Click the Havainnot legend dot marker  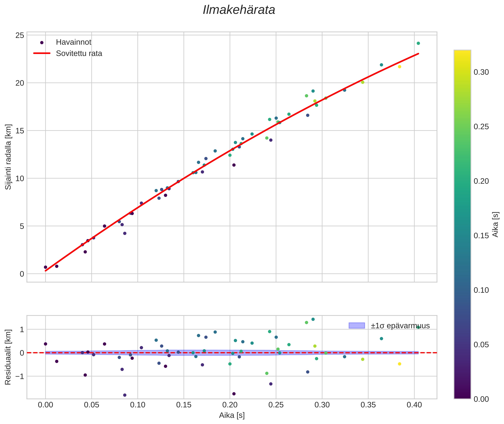[42, 42]
